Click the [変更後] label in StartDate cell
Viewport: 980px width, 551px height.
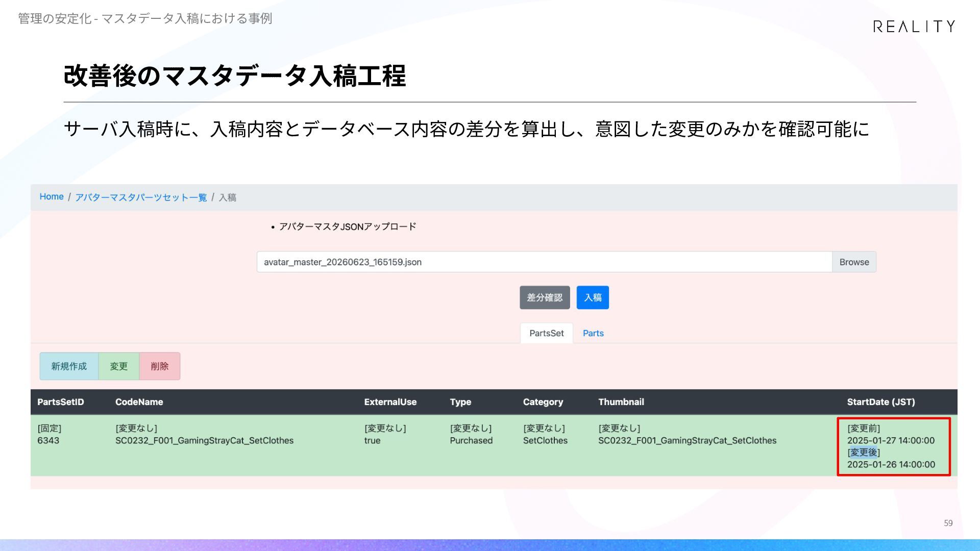(x=864, y=453)
